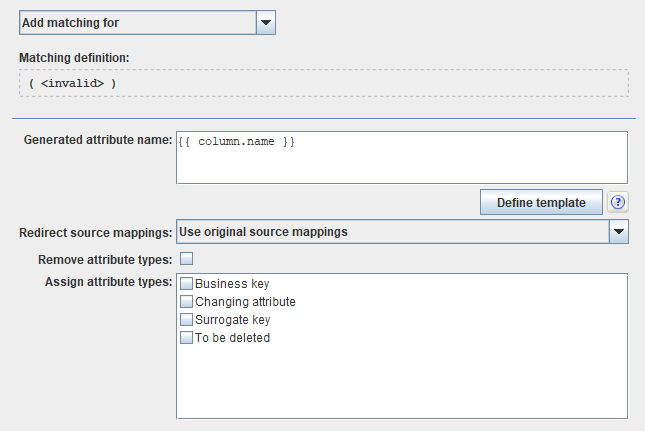Click the Generated attribute name label
645x431 pixels.
point(97,140)
